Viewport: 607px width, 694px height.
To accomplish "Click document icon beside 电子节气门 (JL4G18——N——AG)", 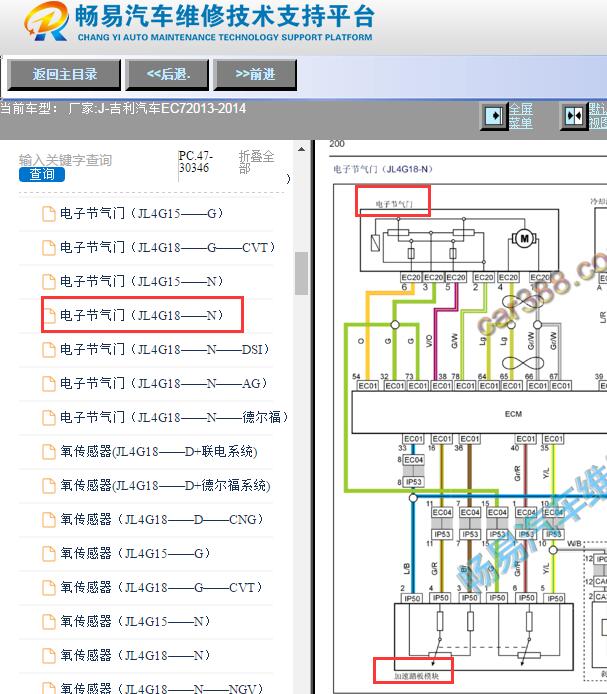I will [x=49, y=384].
